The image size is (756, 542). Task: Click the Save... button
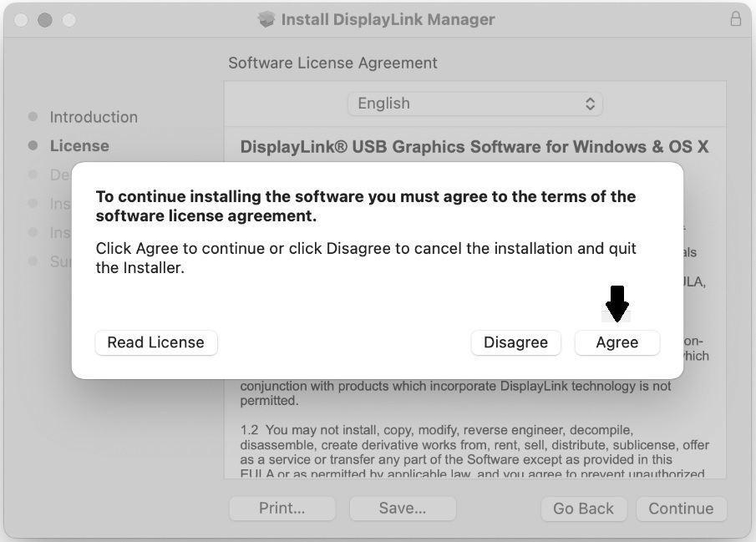coord(403,509)
